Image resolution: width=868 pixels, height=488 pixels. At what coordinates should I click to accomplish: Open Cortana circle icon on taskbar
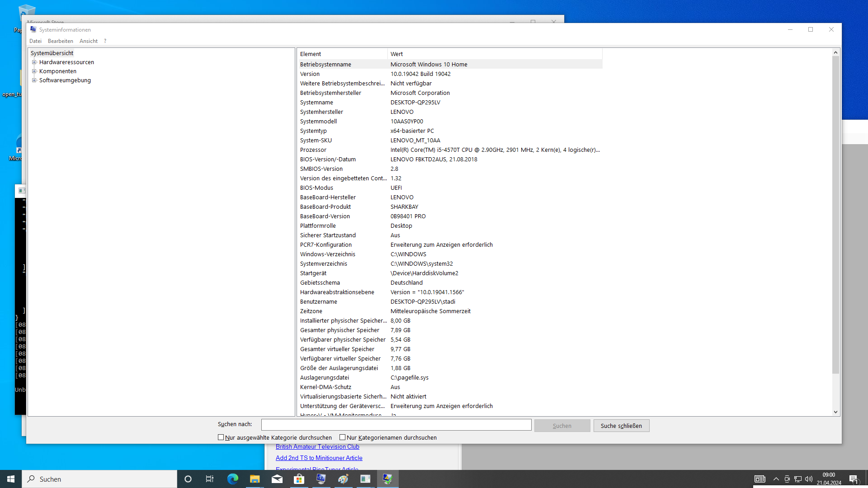(188, 479)
